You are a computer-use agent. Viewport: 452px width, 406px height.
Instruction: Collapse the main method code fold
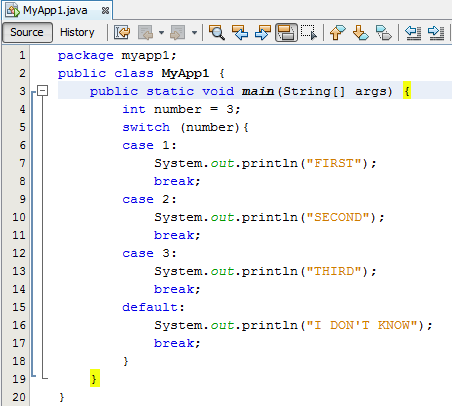pos(43,91)
